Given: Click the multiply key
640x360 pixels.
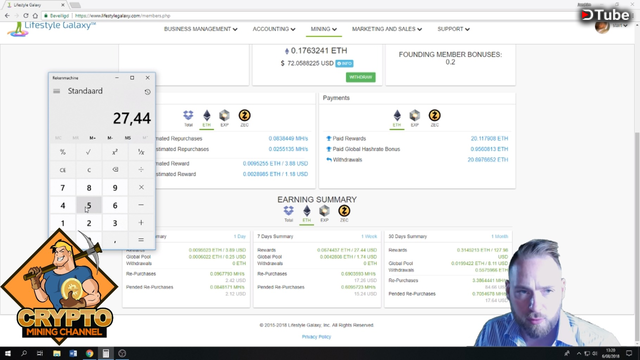Looking at the screenshot, I should pyautogui.click(x=141, y=187).
